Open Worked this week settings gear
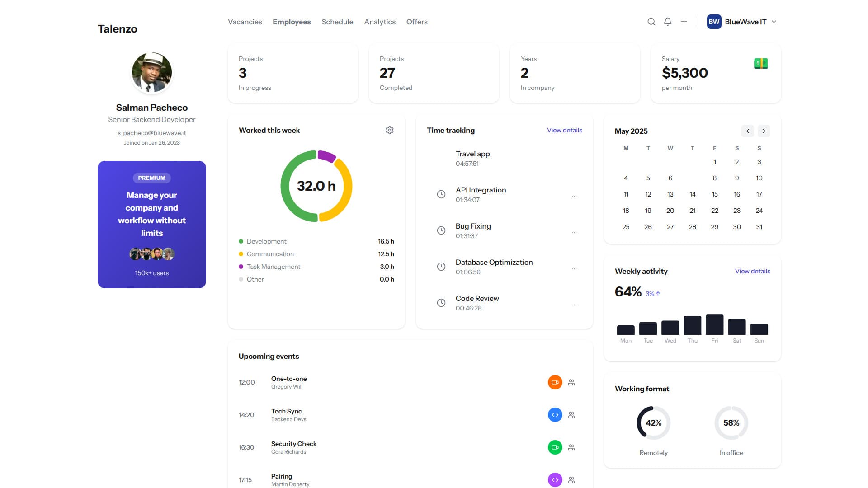This screenshot has height=488, width=868. click(x=389, y=130)
